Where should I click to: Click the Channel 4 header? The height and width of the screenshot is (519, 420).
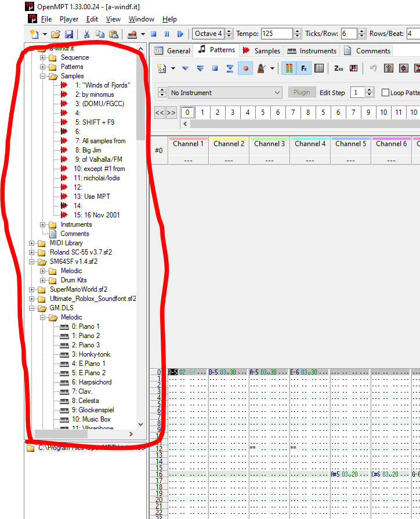click(x=310, y=144)
